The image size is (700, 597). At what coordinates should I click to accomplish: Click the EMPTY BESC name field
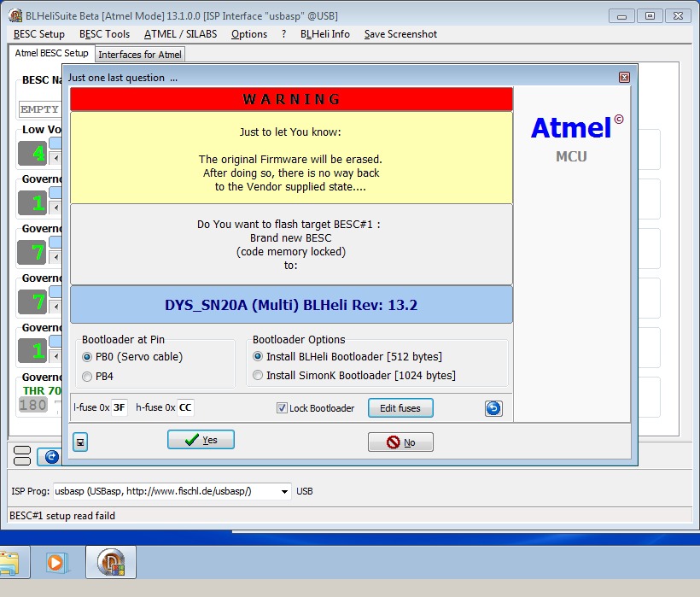tap(40, 109)
